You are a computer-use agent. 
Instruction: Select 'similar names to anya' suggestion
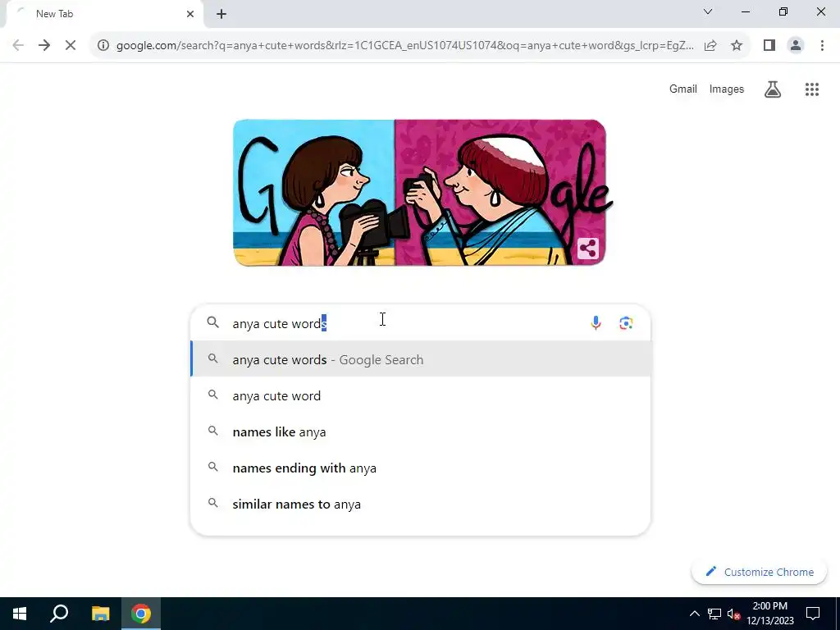pos(421,504)
